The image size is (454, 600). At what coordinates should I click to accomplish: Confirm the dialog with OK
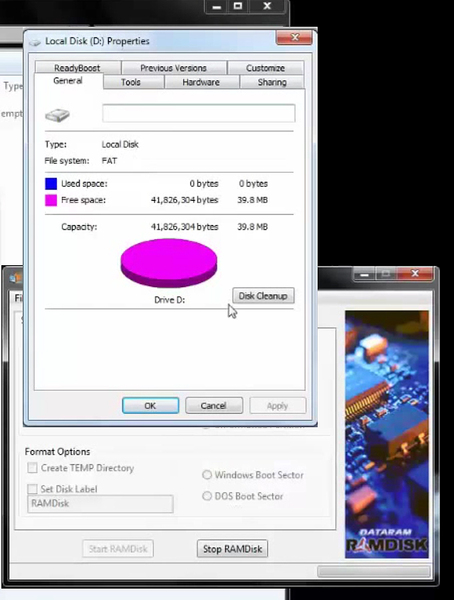coord(150,406)
